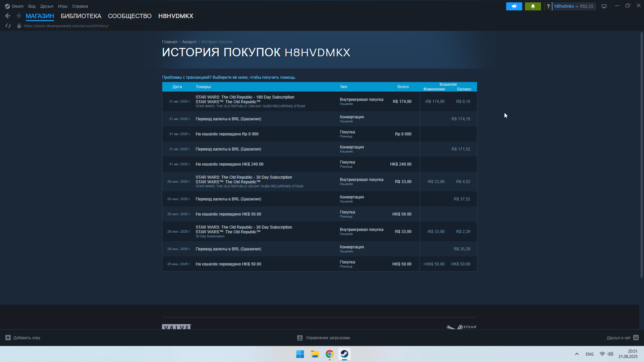Open the h8hvdmkx account dropdown
The width and height of the screenshot is (644, 362).
click(566, 6)
